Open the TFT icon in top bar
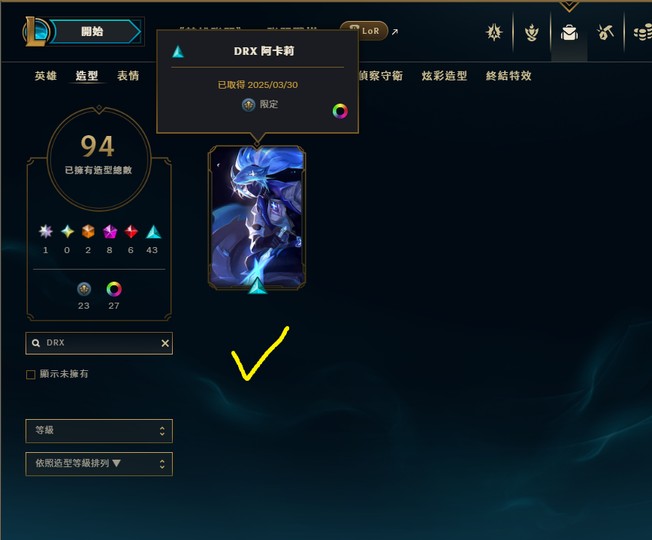The width and height of the screenshot is (652, 540). [494, 32]
